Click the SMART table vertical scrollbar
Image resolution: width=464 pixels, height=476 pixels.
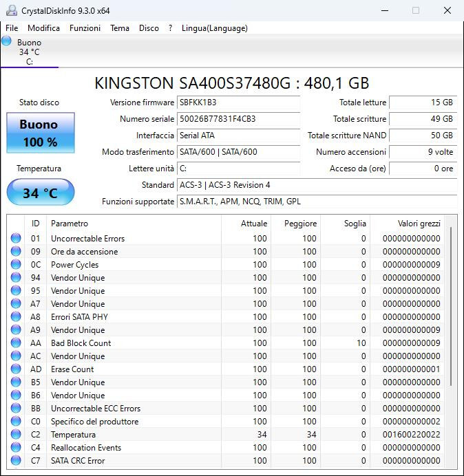click(451, 307)
